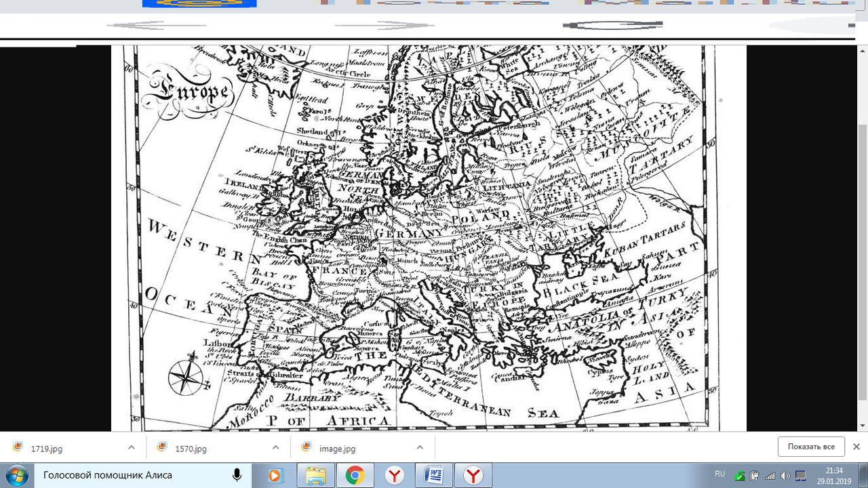Expand the options chevron for 1570.jpg
The image size is (868, 488).
(x=275, y=448)
